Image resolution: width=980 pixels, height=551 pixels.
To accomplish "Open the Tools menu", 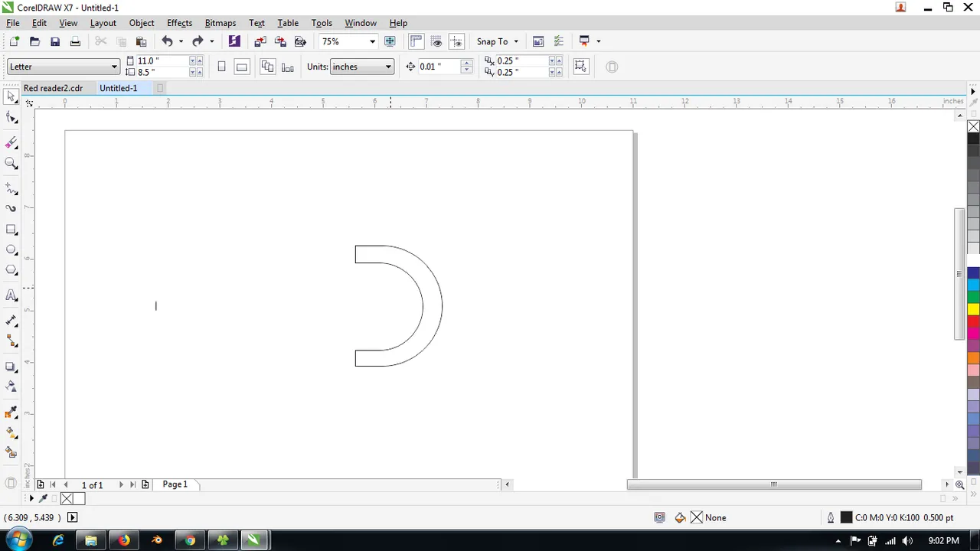I will pos(322,23).
